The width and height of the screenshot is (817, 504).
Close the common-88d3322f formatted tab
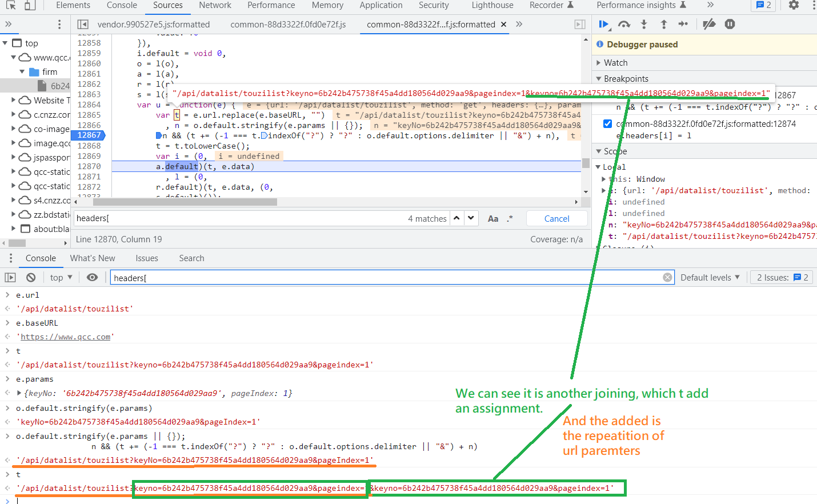point(502,25)
